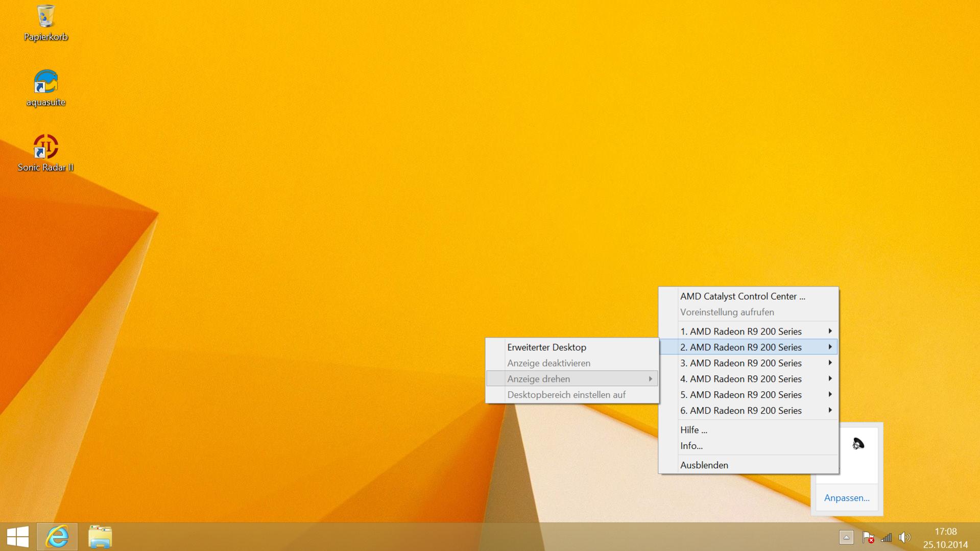Click Anzeige deaktivieren in the submenu
The width and height of the screenshot is (980, 551).
click(x=572, y=363)
